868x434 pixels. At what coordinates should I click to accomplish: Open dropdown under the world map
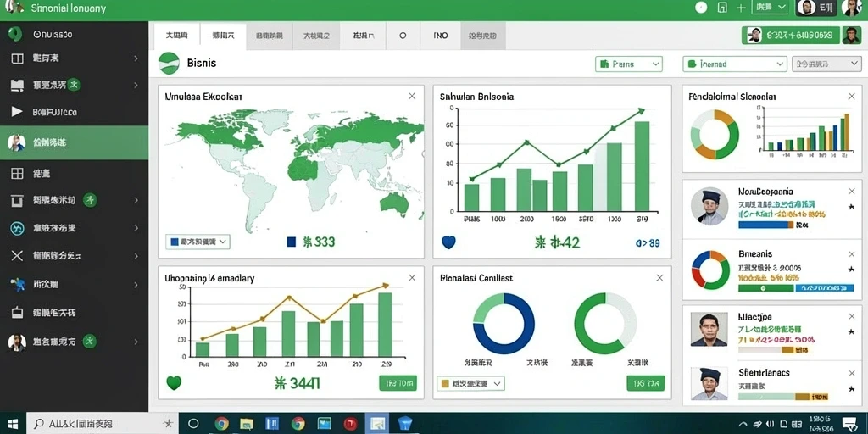click(198, 242)
